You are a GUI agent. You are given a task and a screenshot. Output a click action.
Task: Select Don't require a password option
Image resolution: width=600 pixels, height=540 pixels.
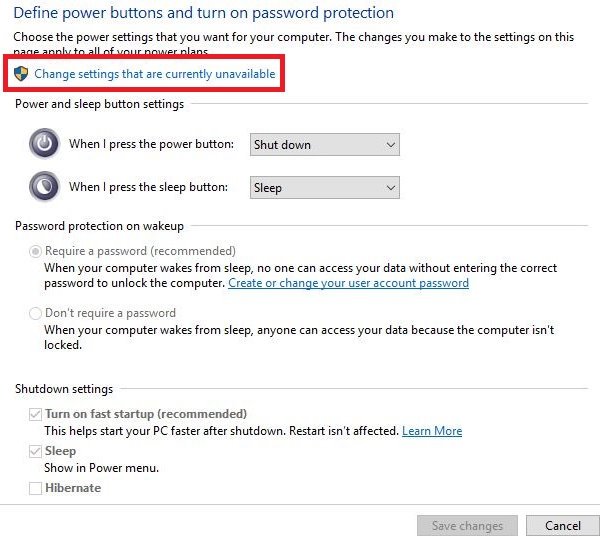click(x=36, y=313)
